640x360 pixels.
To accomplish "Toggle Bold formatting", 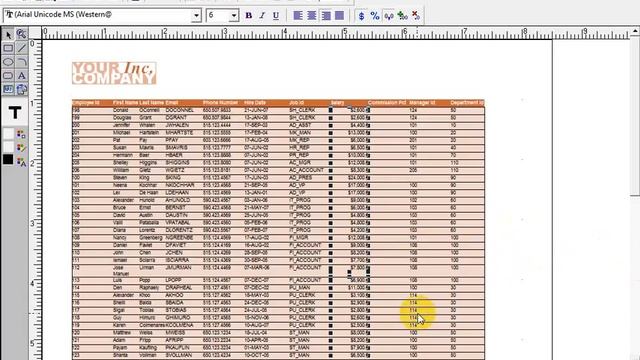I will click(249, 16).
